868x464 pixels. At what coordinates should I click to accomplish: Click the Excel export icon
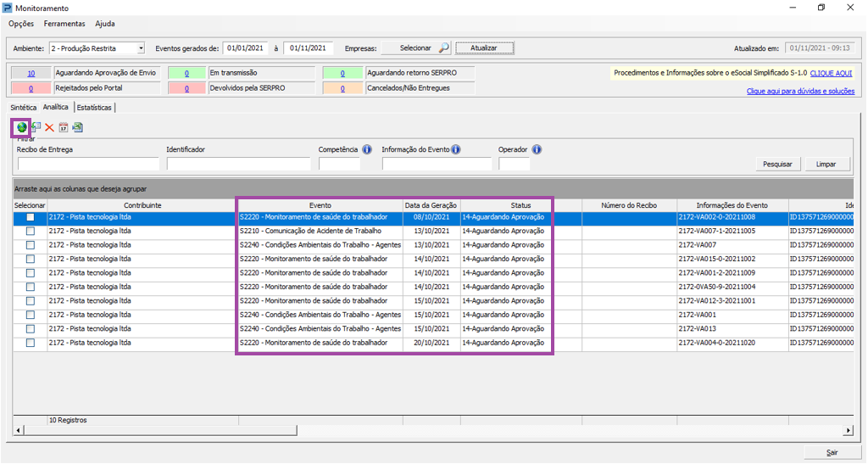tap(77, 128)
